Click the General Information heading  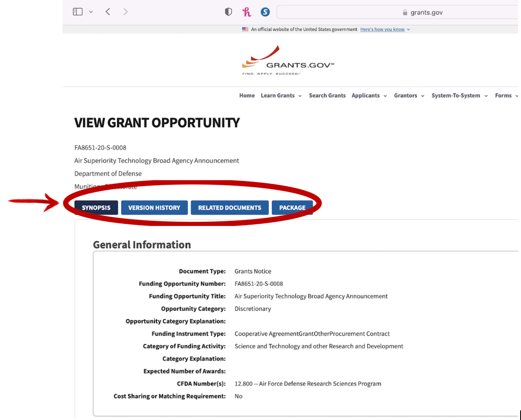coord(142,245)
